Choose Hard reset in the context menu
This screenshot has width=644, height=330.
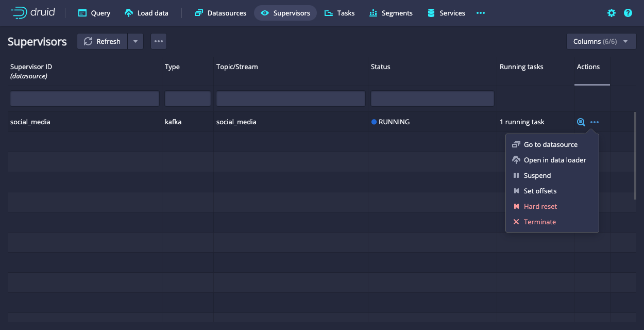click(540, 206)
